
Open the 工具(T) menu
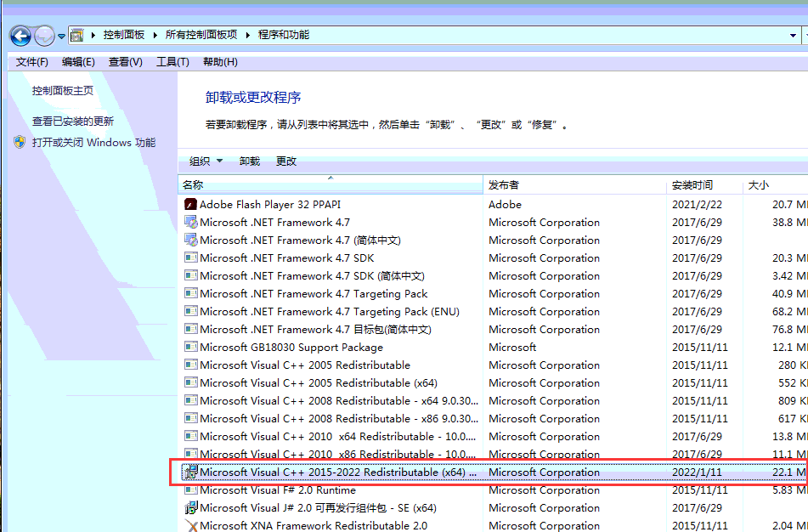pos(172,62)
